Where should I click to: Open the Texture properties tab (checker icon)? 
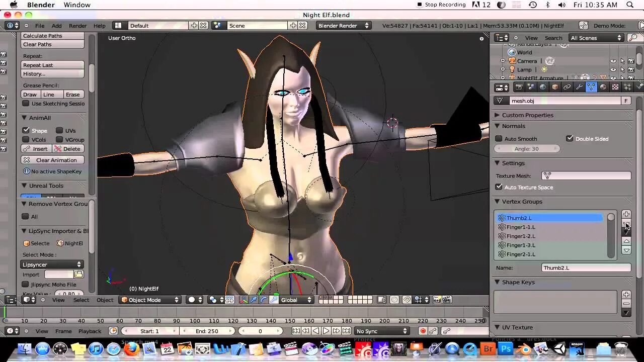pos(615,87)
